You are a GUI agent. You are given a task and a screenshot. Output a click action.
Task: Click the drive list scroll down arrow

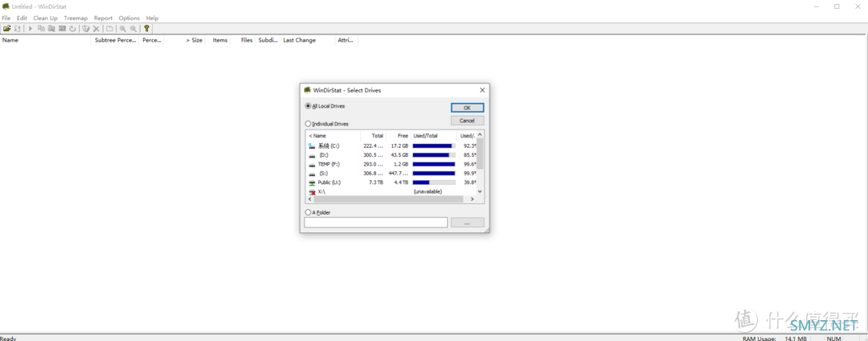pos(480,191)
